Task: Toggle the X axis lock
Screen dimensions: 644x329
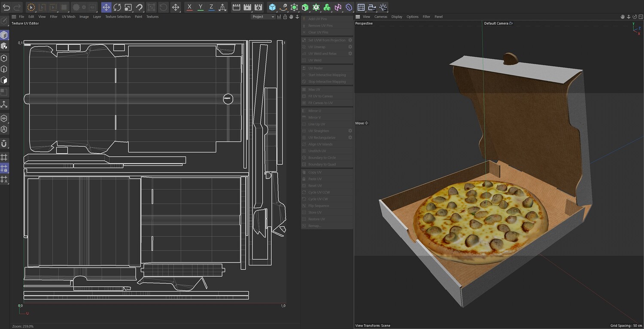Action: click(189, 7)
